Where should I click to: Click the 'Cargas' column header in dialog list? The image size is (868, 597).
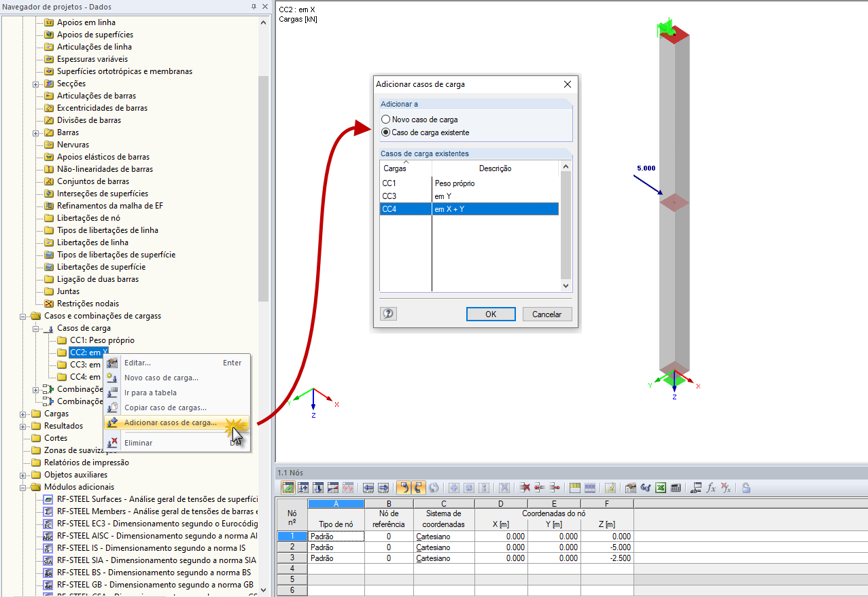point(406,168)
